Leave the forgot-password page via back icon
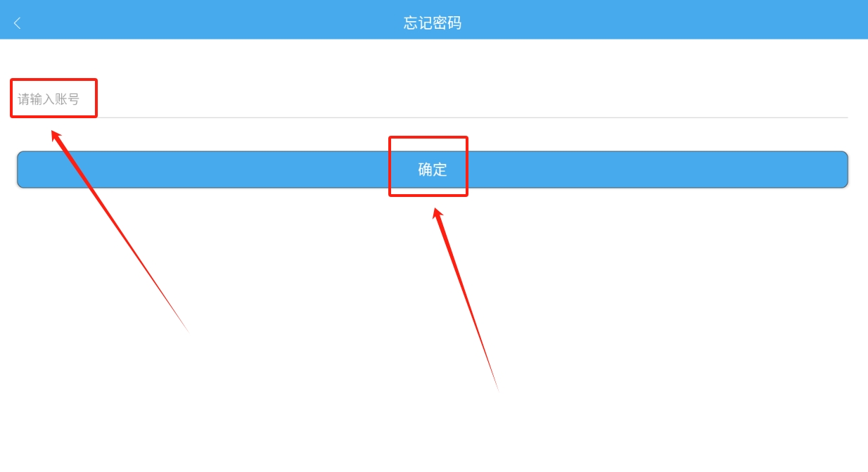The image size is (868, 472). tap(18, 23)
